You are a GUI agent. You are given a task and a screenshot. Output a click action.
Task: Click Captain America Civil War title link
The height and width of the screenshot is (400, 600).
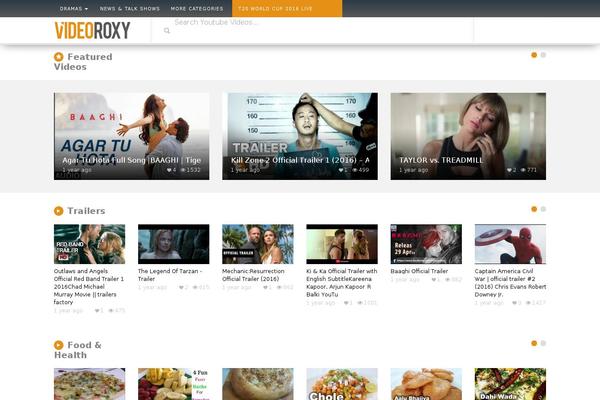pos(510,282)
